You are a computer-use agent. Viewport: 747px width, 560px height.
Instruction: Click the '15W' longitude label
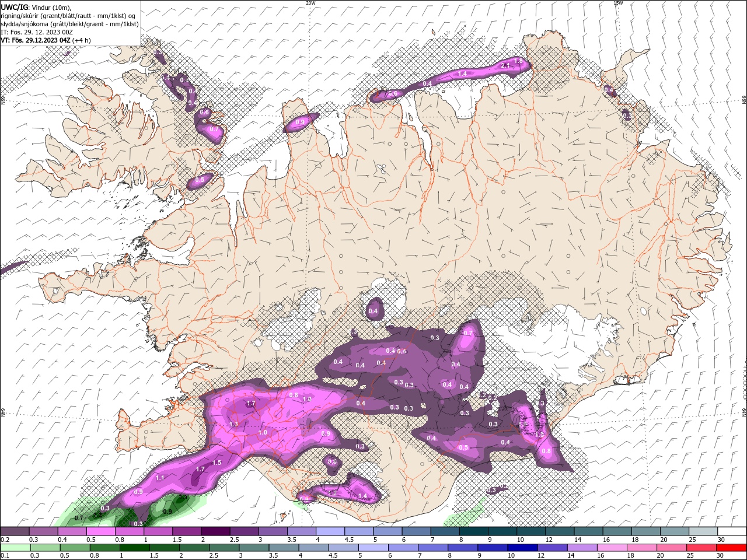[618, 3]
